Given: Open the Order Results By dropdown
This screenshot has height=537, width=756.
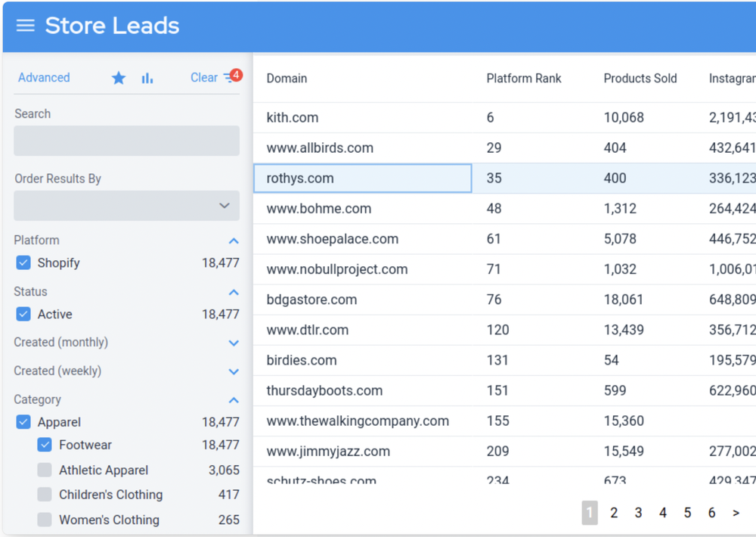Looking at the screenshot, I should [126, 205].
